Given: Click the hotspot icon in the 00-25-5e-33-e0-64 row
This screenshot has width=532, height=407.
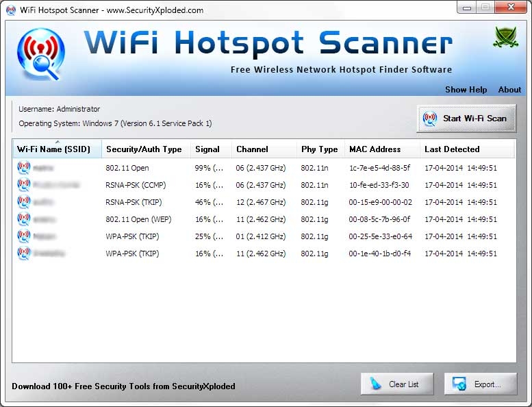Looking at the screenshot, I should point(24,236).
